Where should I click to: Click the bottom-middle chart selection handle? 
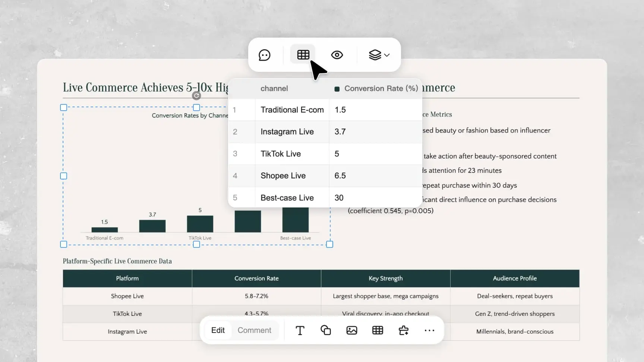tap(196, 244)
